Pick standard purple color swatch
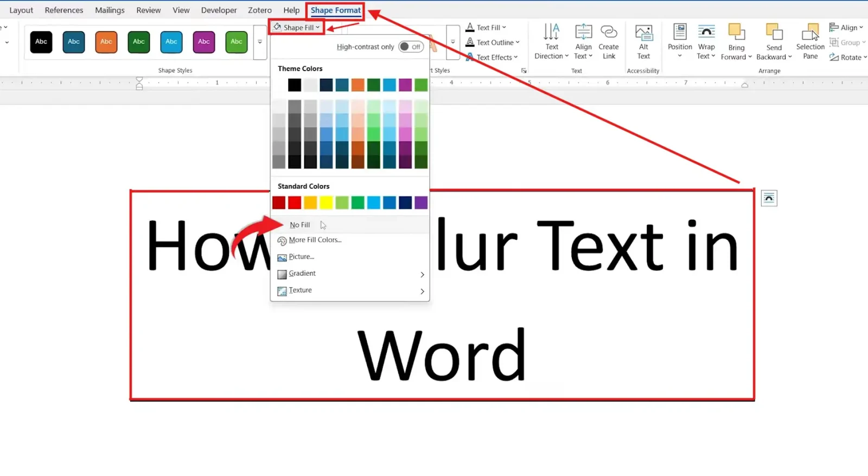The width and height of the screenshot is (868, 476). coord(421,202)
